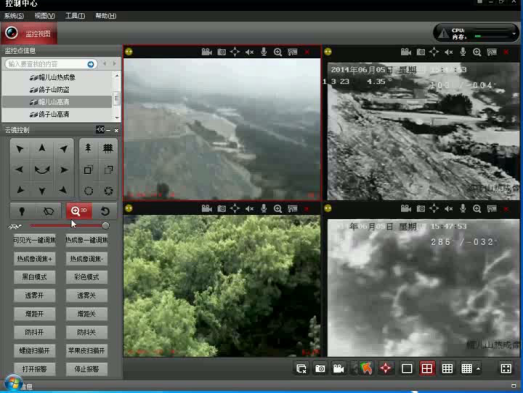Toggle the red 3D zoom positioning button
523x393 pixels.
[x=79, y=211]
